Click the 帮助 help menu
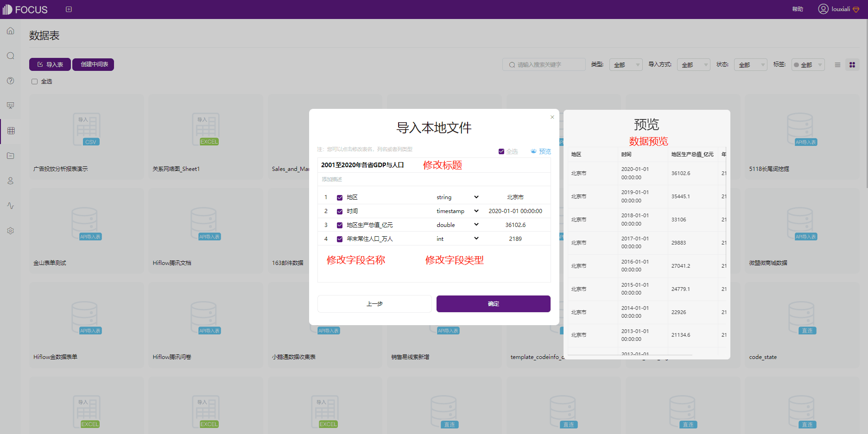868x434 pixels. coord(798,9)
